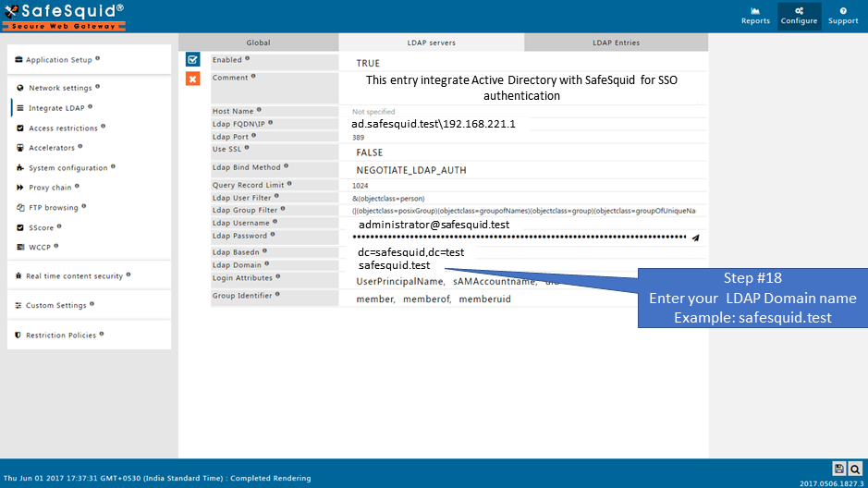This screenshot has width=868, height=488.
Task: Click the Real time content security icon
Action: tap(18, 275)
